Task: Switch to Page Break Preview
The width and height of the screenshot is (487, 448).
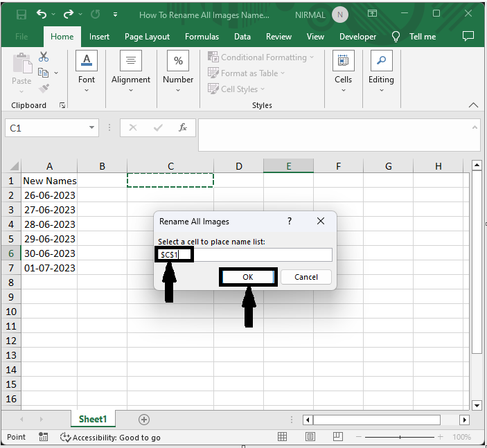Action: 337,436
